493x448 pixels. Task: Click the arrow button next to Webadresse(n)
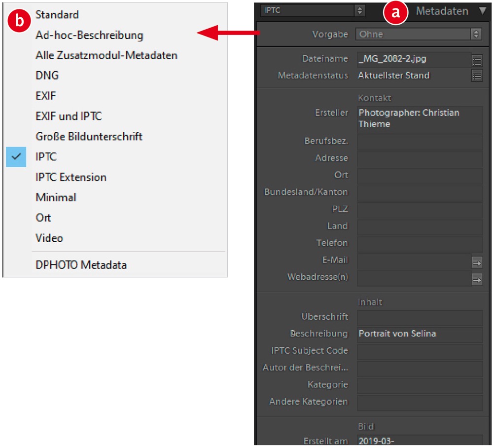tap(477, 280)
